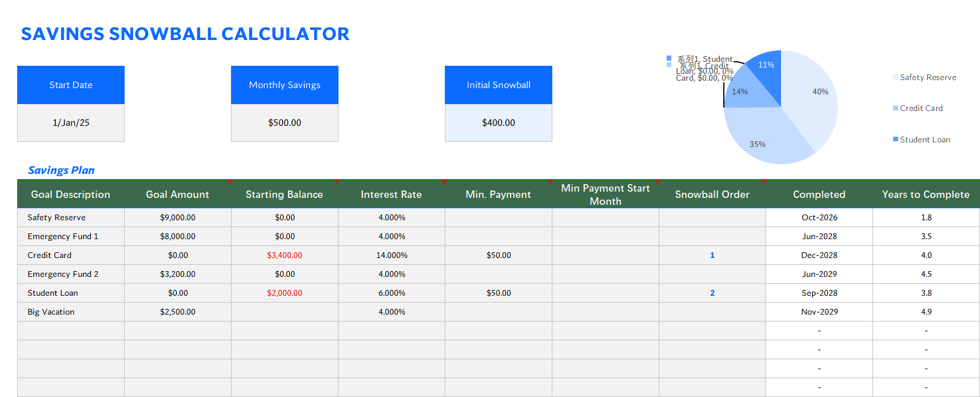Select the Initial Snowball value $400.00

click(499, 123)
